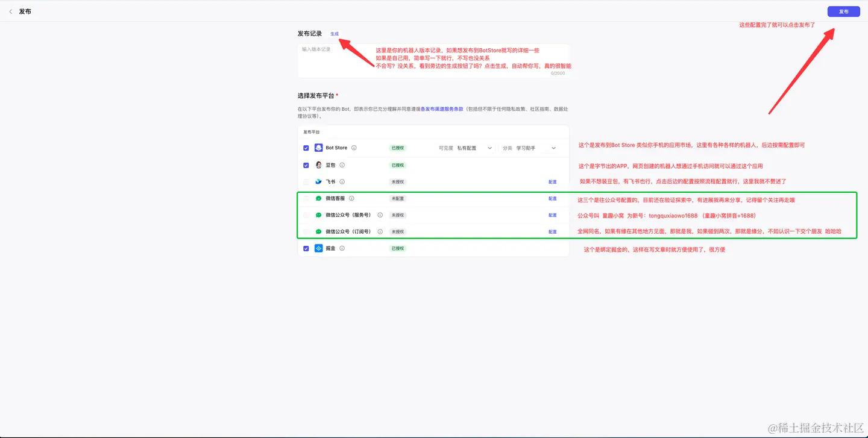Click the 发布 page title at top-left
Viewport: 868px width, 438px height.
click(x=25, y=11)
